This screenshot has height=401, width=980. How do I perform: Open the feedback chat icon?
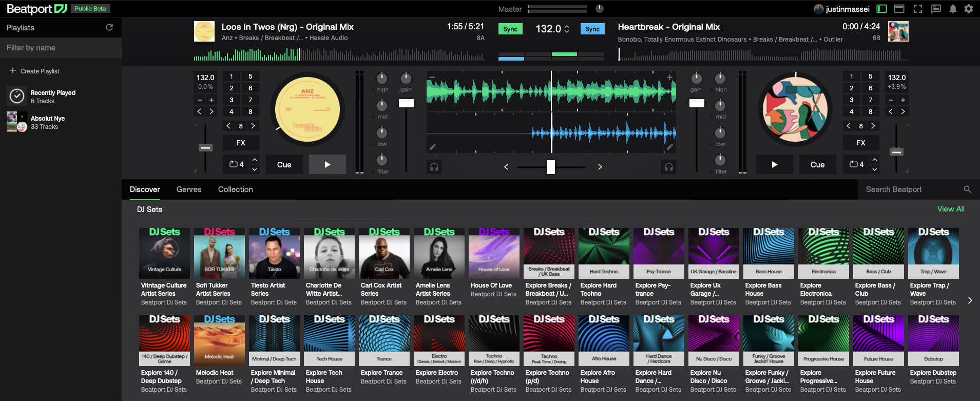[x=936, y=9]
